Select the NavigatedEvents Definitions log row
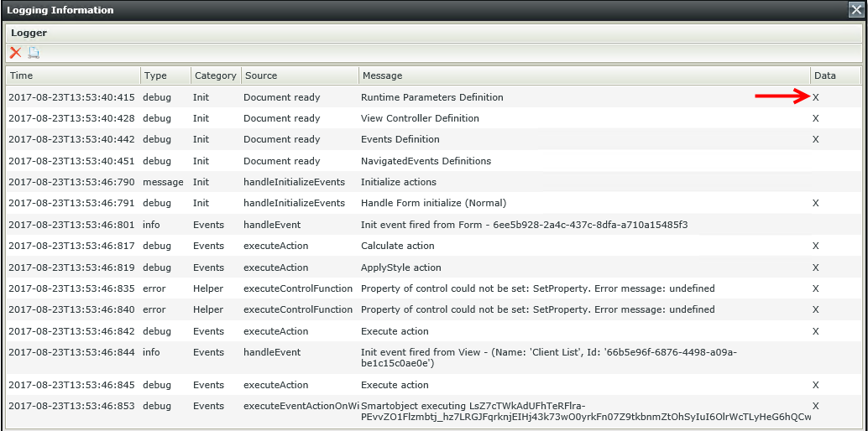 tap(426, 161)
